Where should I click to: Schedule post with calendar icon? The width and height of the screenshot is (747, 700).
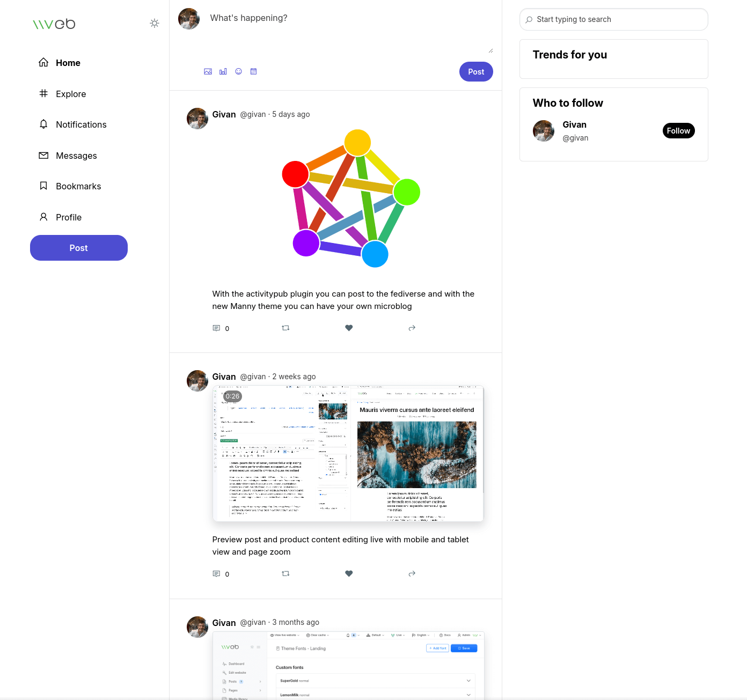254,71
